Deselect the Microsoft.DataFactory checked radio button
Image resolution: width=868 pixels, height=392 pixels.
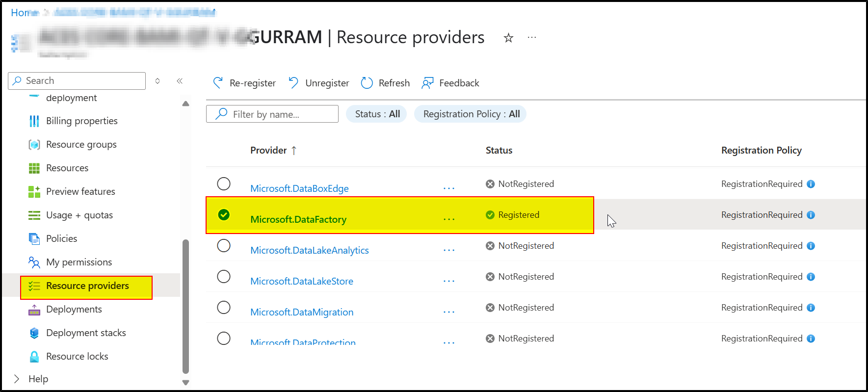224,214
